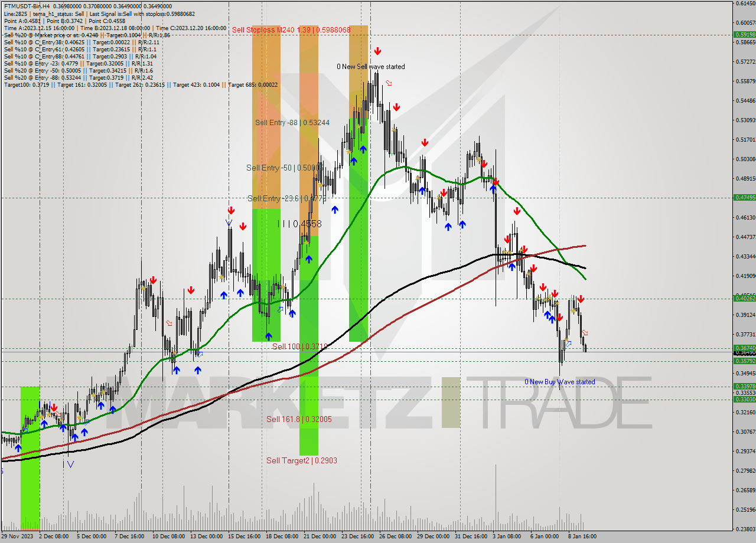This screenshot has width=756, height=543.
Task: Click the '6 Jan 00:00' time axis label
Action: pyautogui.click(x=545, y=537)
